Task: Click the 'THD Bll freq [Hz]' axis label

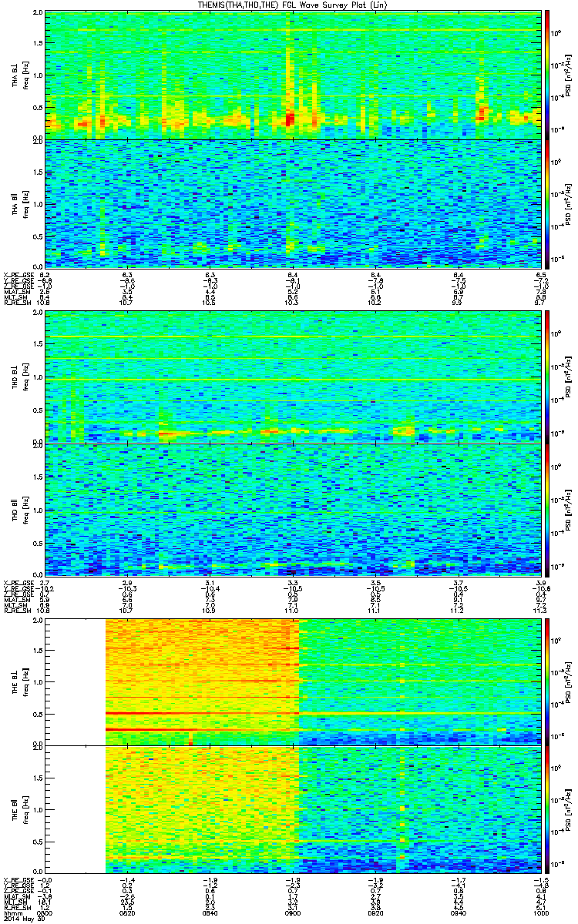Action: (19, 510)
